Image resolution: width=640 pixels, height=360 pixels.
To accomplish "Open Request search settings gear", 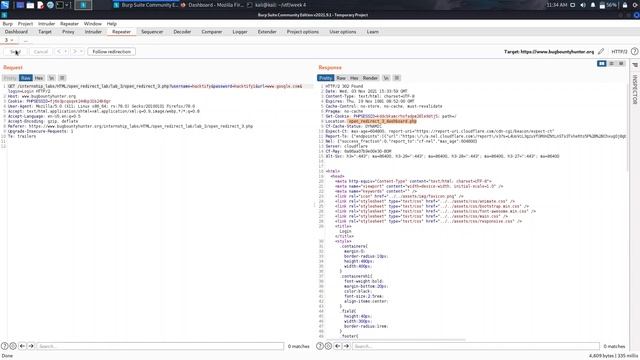I will point(13,346).
